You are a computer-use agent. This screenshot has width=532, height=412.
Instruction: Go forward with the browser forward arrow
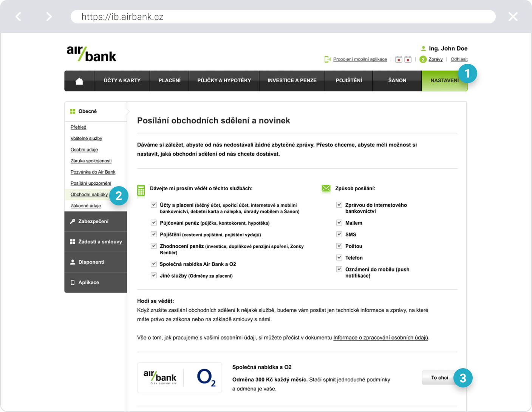pyautogui.click(x=49, y=17)
